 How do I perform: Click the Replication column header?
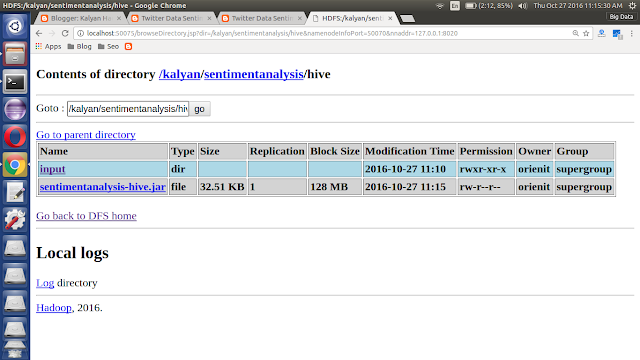(277, 151)
